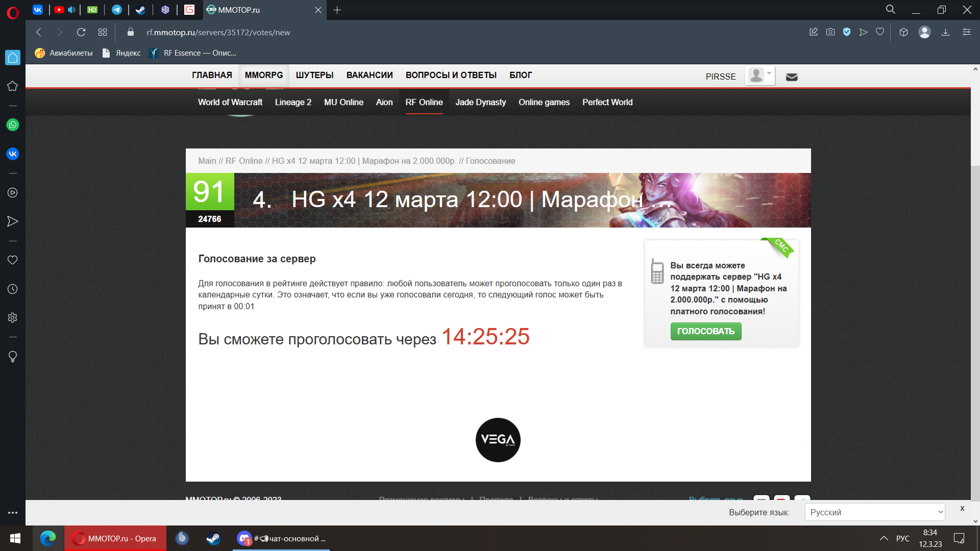Open the ВАКАНСИИ menu item
Viewport: 980px width, 551px height.
(x=370, y=75)
